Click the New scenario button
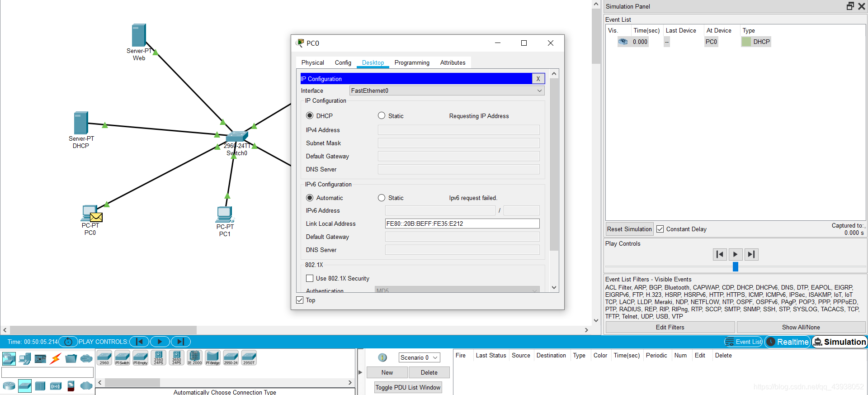This screenshot has height=395, width=868. tap(387, 372)
